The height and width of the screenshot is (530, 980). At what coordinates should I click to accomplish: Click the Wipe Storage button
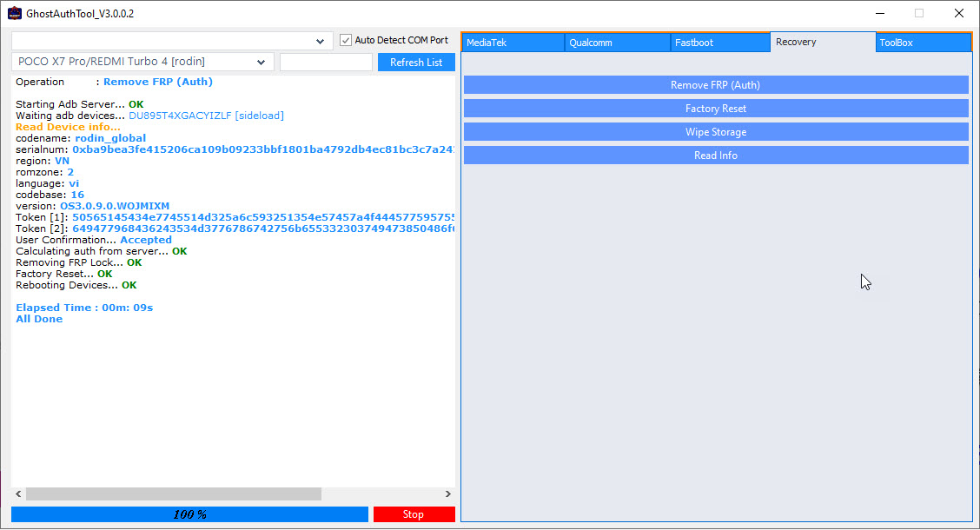coord(716,132)
